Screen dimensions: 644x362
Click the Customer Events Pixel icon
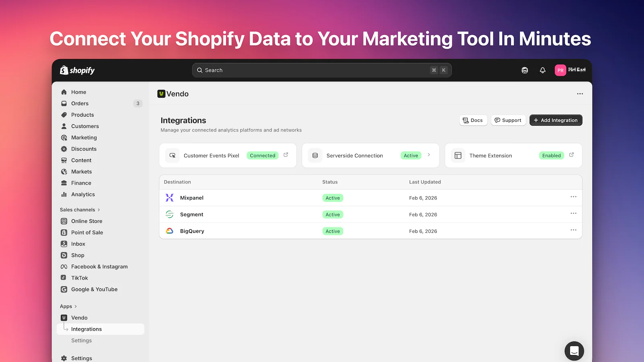coord(172,155)
